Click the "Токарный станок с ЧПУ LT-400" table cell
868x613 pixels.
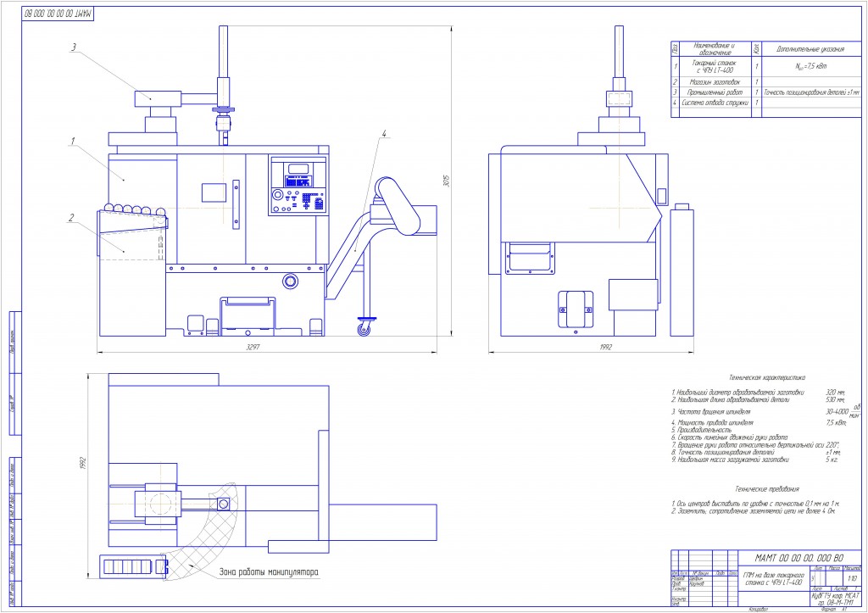[714, 66]
